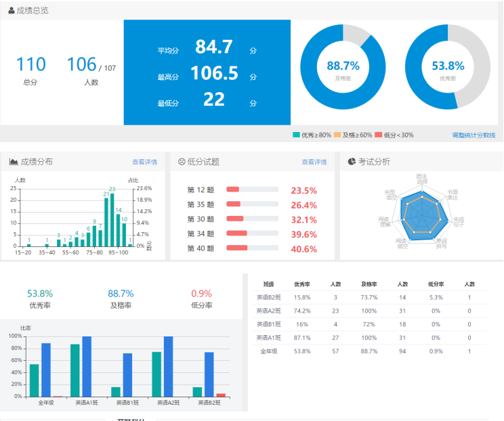Viewport: 504px width, 421px height.
Task: Click the progress bar for 第 40 题
Action: 252,248
